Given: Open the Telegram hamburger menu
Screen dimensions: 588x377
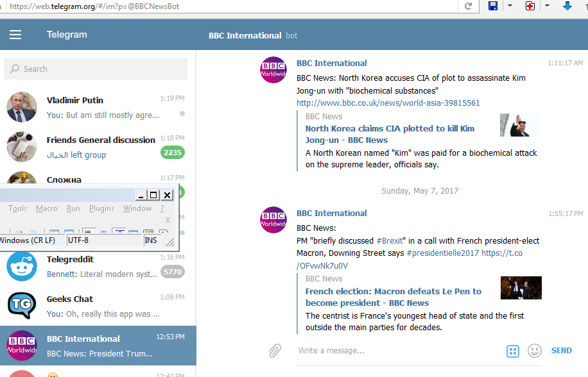Looking at the screenshot, I should 15,35.
